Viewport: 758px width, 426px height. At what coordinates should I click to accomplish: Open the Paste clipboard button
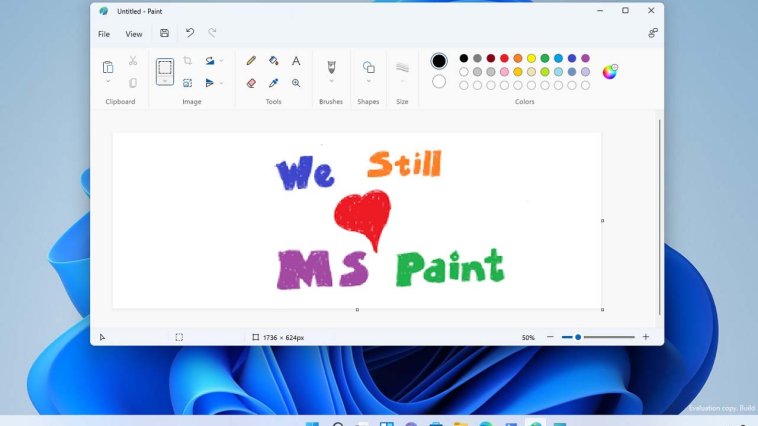[108, 67]
